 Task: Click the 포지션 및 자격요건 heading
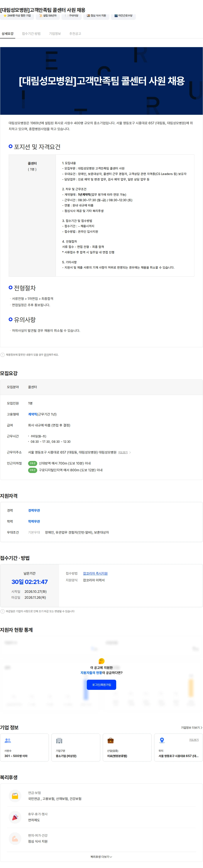click(x=37, y=147)
